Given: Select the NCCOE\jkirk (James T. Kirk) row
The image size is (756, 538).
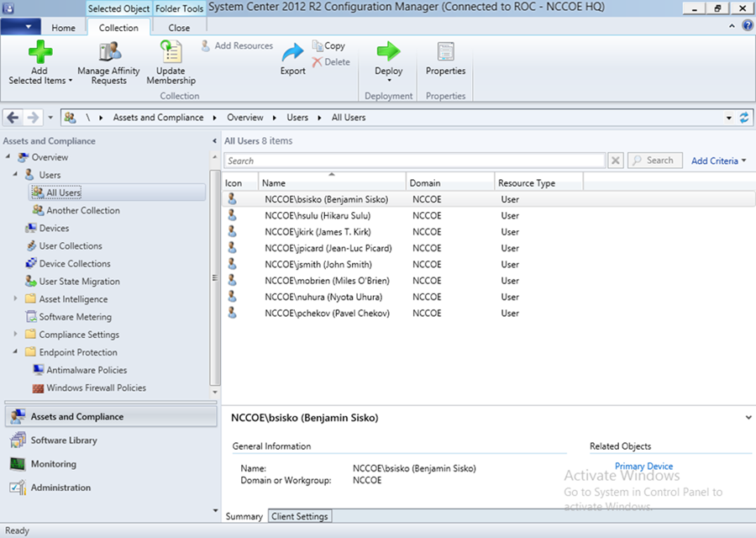Looking at the screenshot, I should point(488,232).
